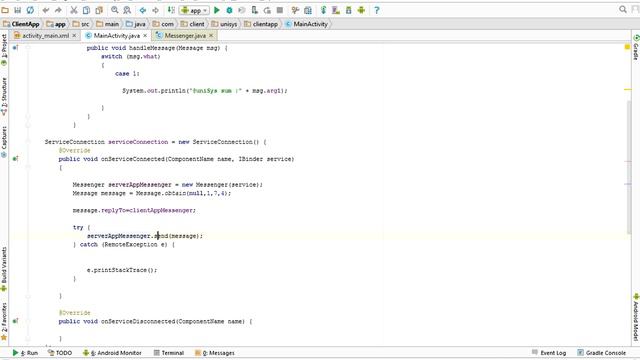Open the Android Monitor tool window

tap(112, 353)
